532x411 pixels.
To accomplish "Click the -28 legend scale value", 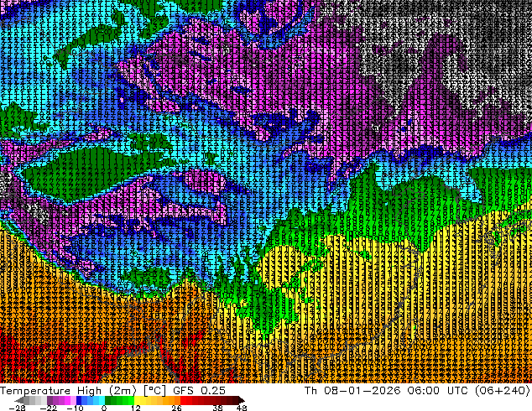I will [18, 408].
